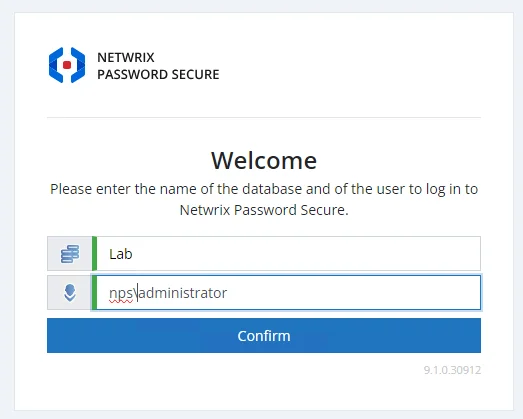Click the NETWRIX title text

tap(126, 57)
